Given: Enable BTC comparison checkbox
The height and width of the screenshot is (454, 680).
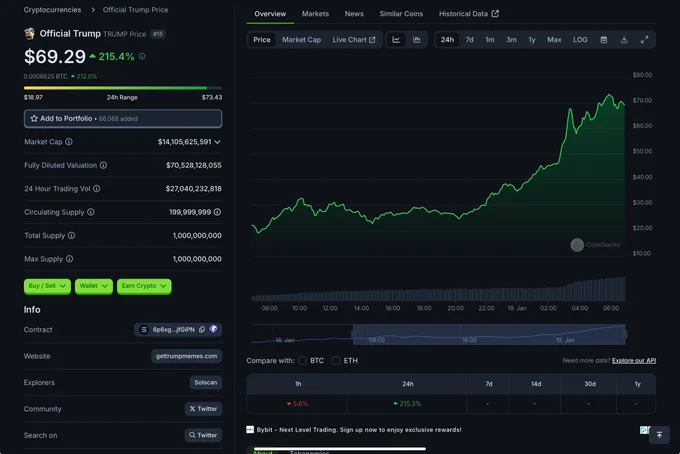Looking at the screenshot, I should click(303, 360).
